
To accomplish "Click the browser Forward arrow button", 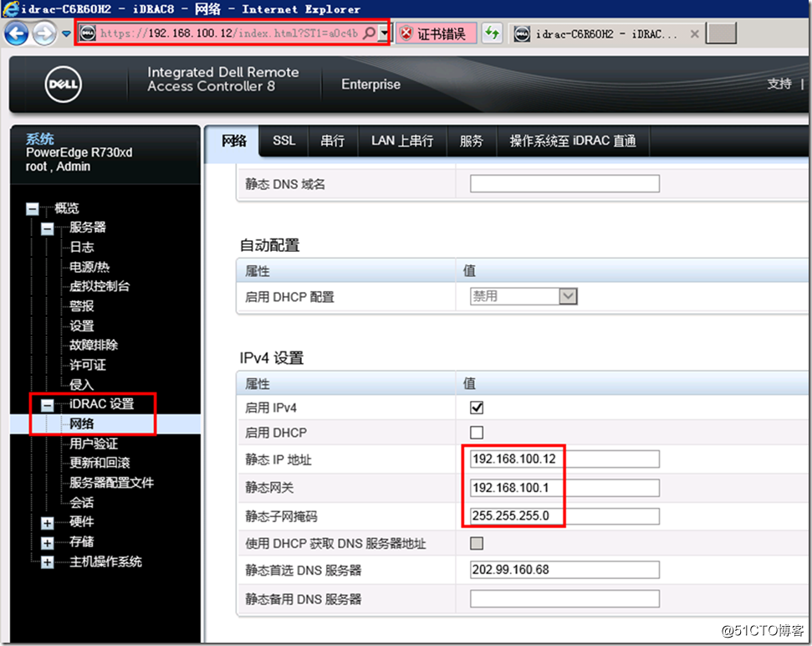I will (43, 33).
